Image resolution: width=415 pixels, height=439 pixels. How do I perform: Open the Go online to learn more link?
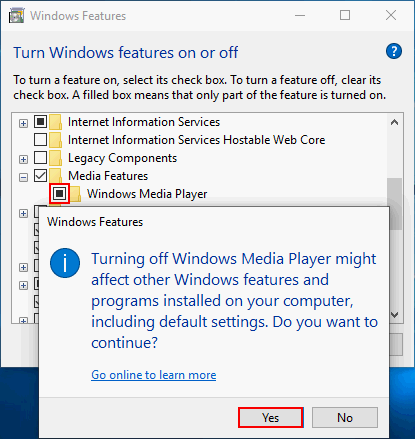pos(154,375)
